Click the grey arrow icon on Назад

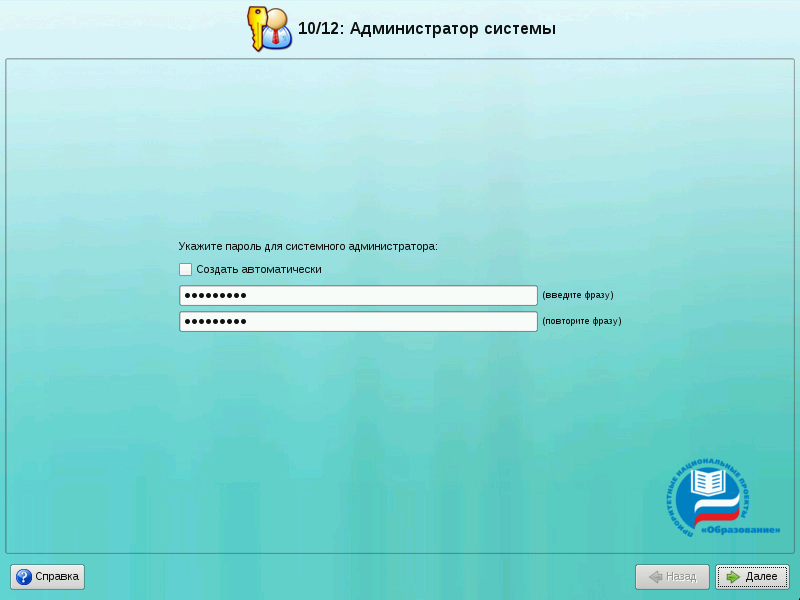[655, 577]
